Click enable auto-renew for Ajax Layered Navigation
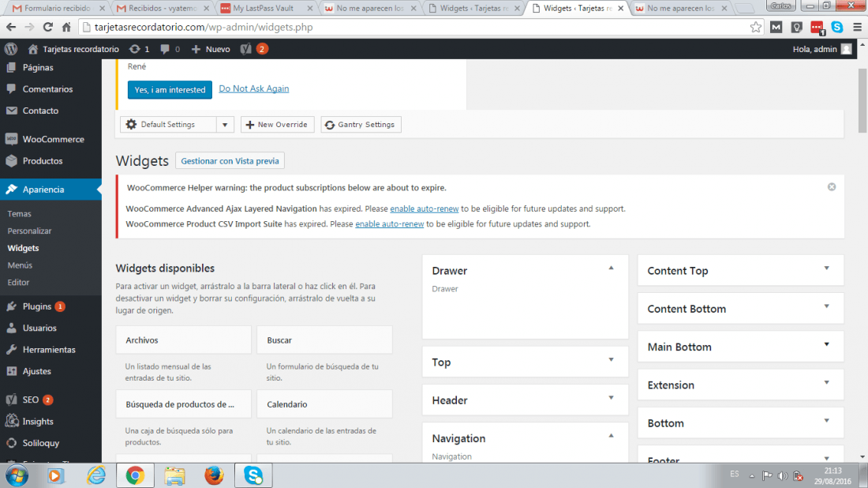 pyautogui.click(x=424, y=208)
